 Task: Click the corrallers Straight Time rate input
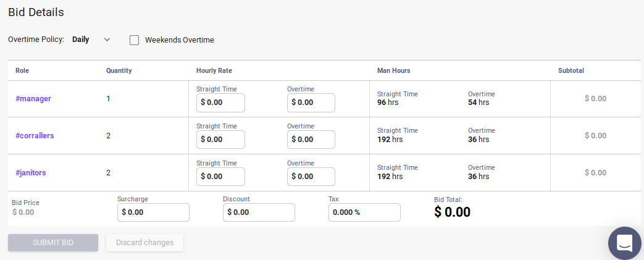point(220,140)
